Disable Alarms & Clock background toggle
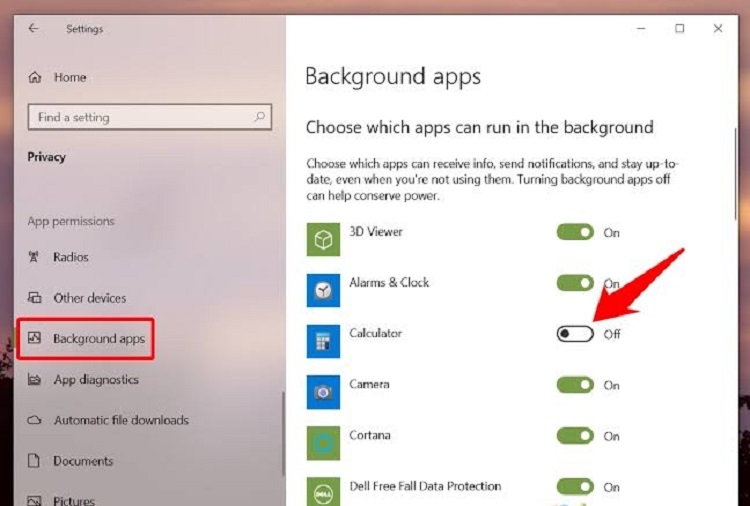This screenshot has height=506, width=750. tap(575, 283)
